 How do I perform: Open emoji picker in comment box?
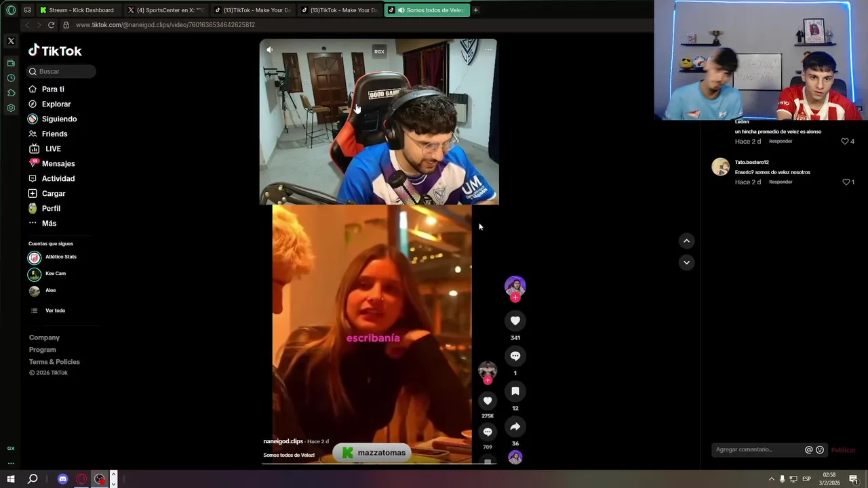click(820, 450)
